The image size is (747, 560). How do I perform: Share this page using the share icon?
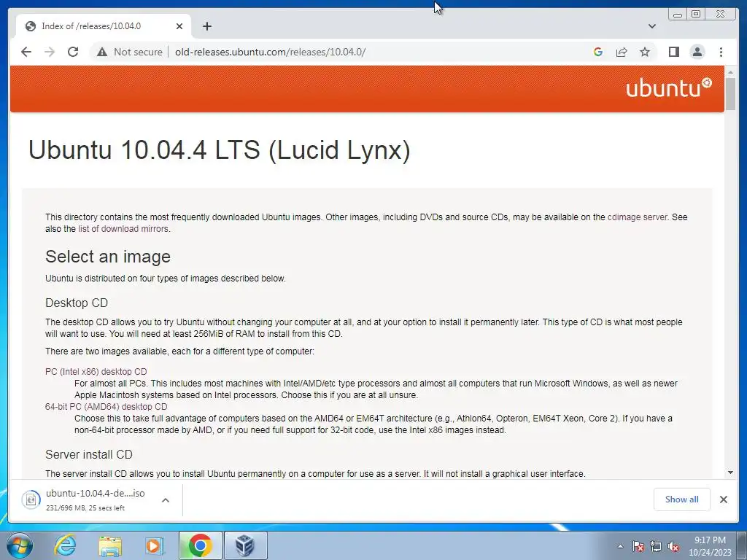pos(622,52)
